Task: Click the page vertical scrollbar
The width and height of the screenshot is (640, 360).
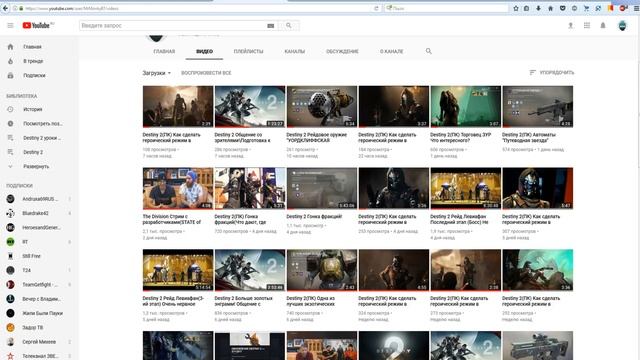Action: pyautogui.click(x=638, y=188)
